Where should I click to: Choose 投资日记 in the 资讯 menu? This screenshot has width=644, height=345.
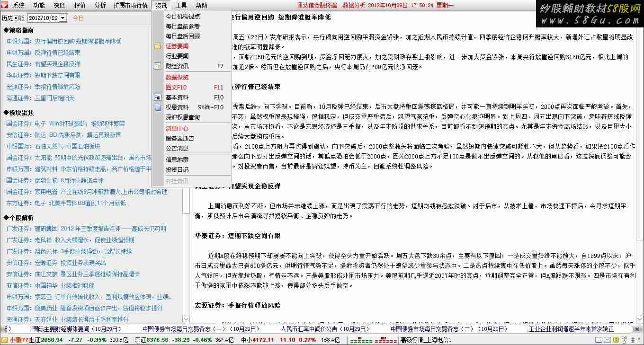point(177,169)
